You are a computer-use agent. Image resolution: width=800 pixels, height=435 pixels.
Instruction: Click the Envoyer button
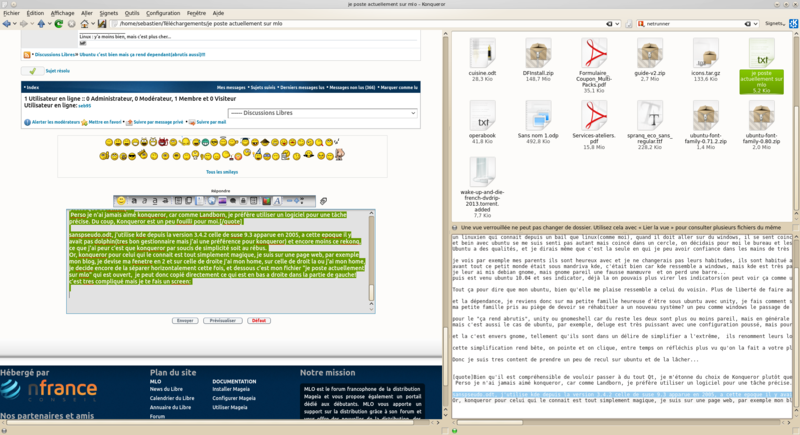click(x=185, y=321)
